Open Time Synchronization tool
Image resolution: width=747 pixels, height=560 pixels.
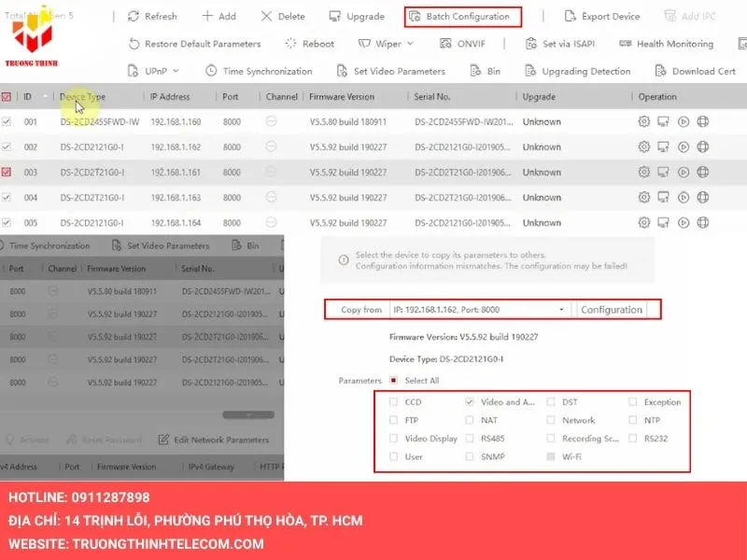click(211, 71)
